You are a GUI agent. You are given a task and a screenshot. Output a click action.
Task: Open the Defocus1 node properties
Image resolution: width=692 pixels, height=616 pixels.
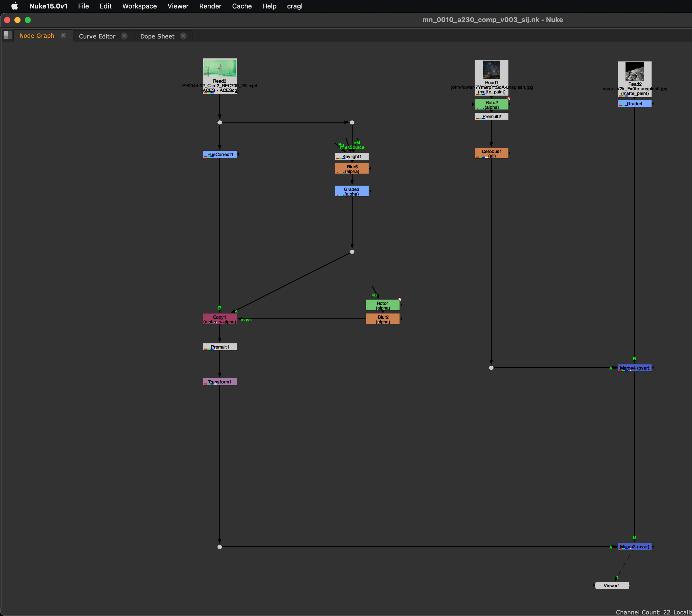pos(491,153)
